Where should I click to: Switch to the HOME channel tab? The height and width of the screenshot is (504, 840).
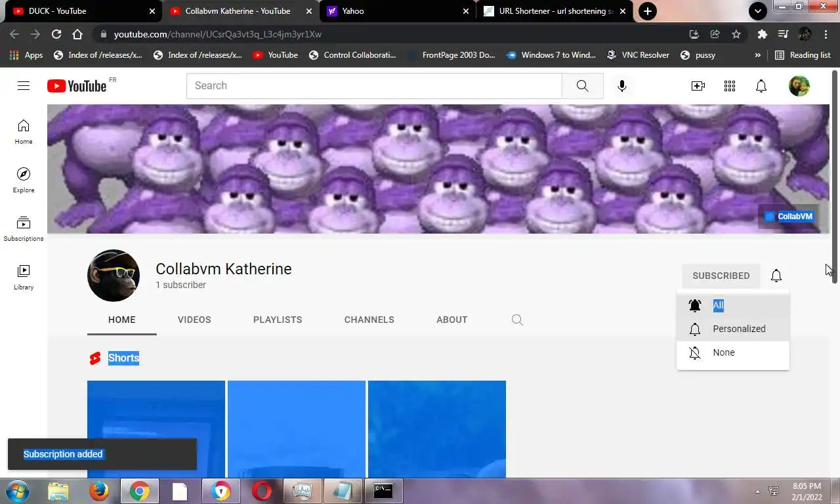122,320
